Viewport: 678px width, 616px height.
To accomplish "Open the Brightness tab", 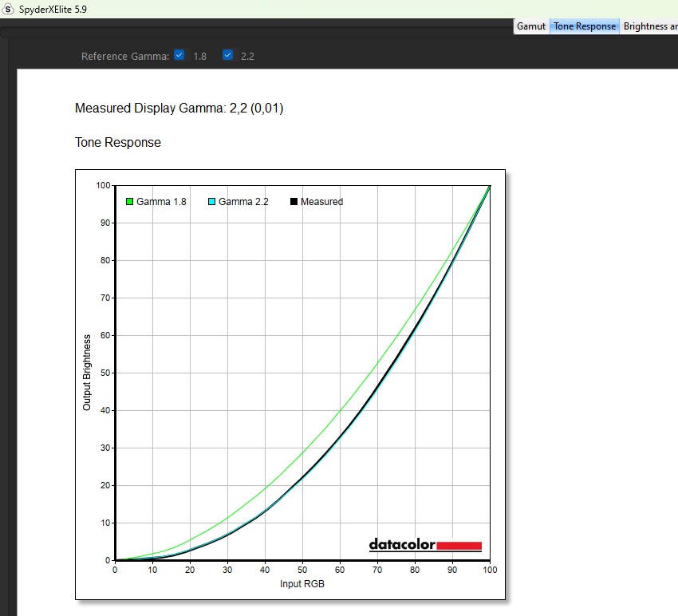I will coord(649,26).
